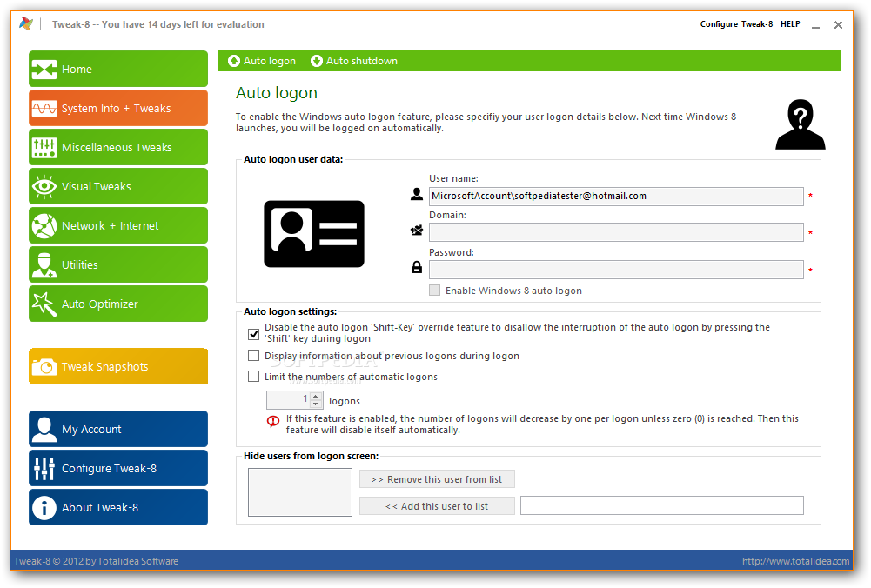Focus the Domain input field
Image resolution: width=871 pixels, height=588 pixels.
click(616, 232)
